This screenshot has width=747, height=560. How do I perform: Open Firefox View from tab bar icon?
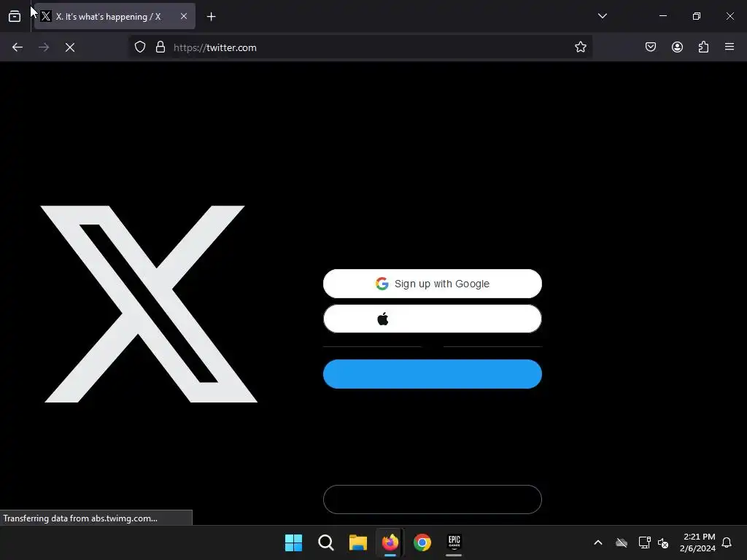[x=15, y=16]
